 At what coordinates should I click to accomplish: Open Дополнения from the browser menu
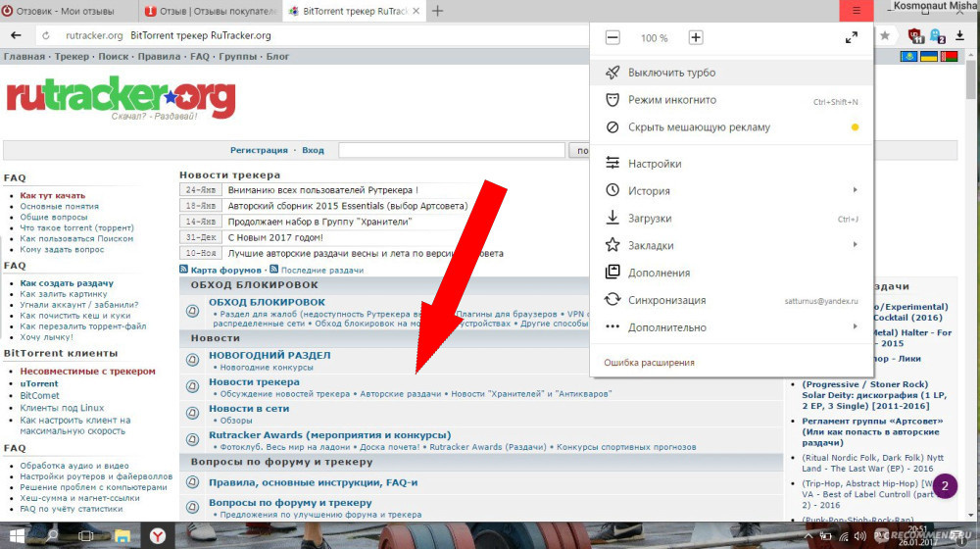click(731, 273)
